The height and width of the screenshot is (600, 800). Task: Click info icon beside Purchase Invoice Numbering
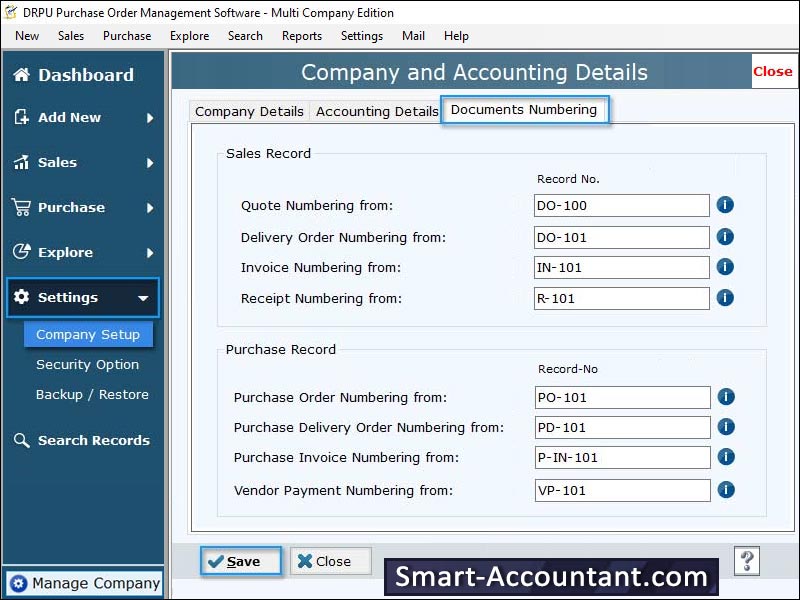point(726,457)
